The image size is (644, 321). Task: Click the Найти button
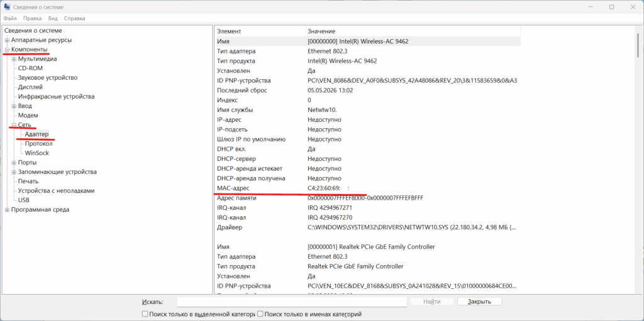tap(431, 302)
